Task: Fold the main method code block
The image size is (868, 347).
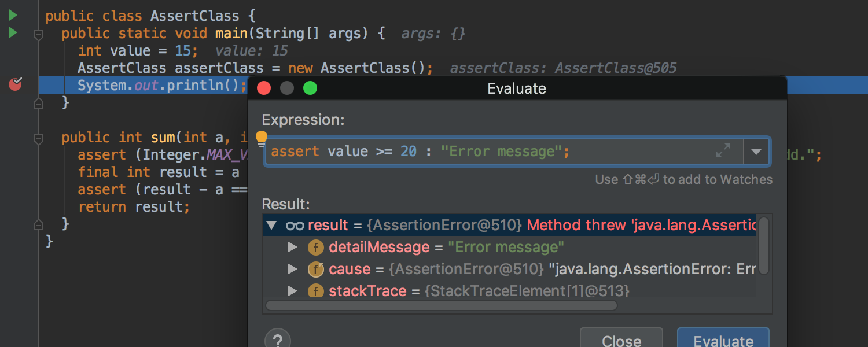Action: tap(39, 35)
